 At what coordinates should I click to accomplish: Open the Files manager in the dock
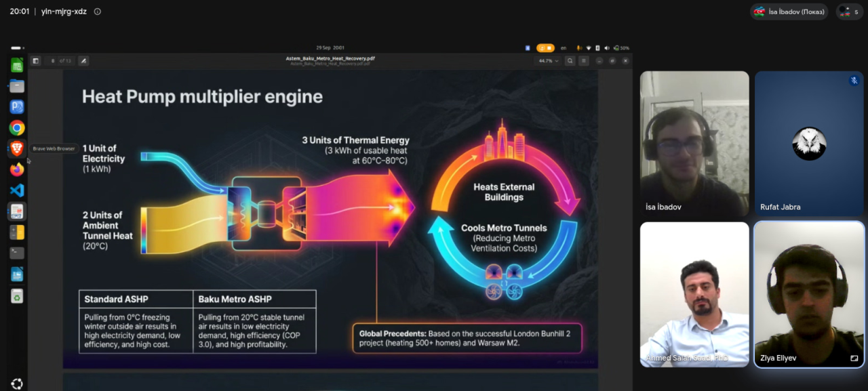coord(17,86)
